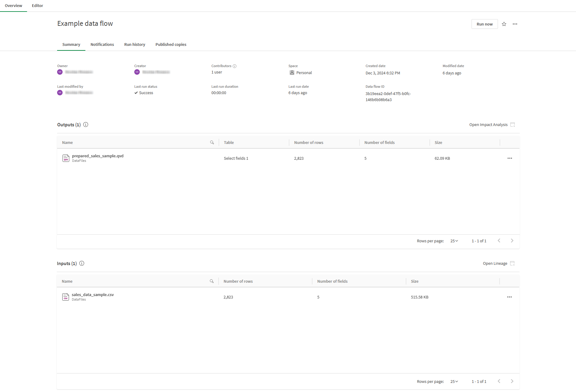576x392 pixels.
Task: Open the rows per page dropdown under Outputs
Action: click(x=454, y=241)
